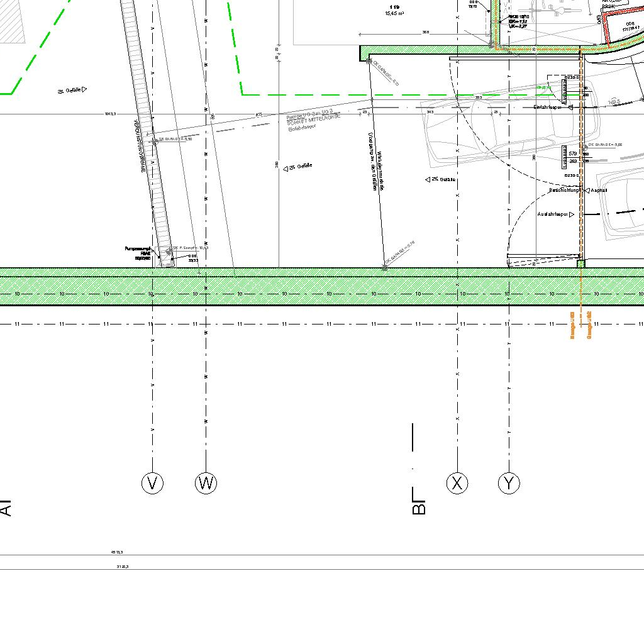Viewport: 644px width, 644px height.
Task: Select the dimension value 835
Action: (x=259, y=114)
